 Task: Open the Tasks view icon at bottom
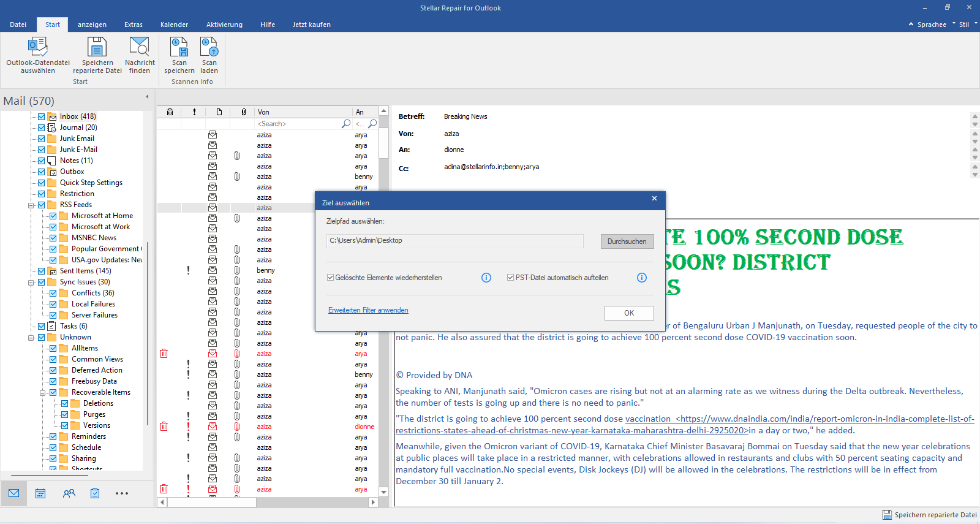[95, 493]
